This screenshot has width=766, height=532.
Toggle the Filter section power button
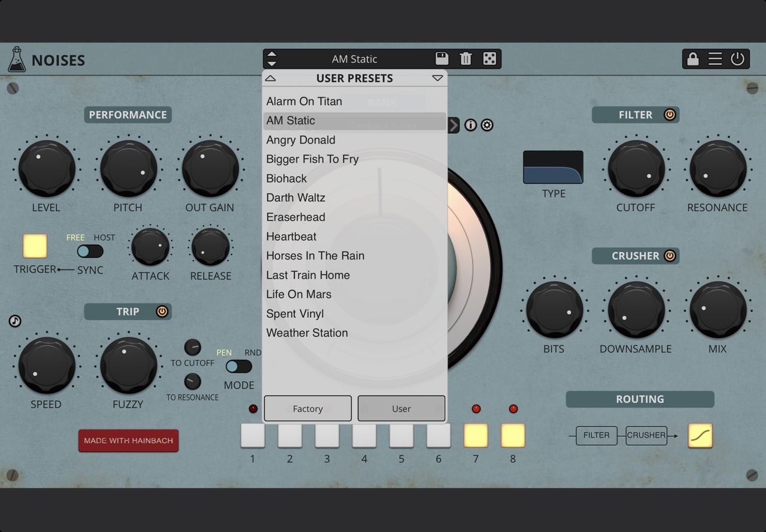[x=670, y=114]
